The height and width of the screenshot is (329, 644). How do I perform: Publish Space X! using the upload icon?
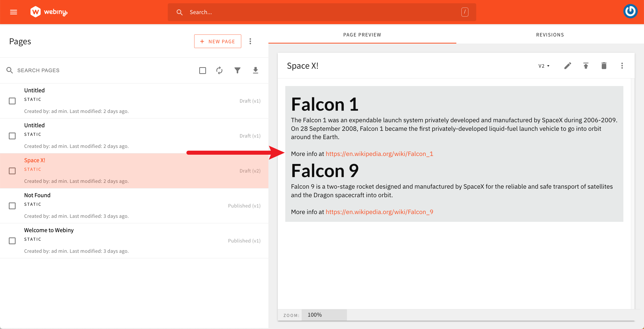(586, 66)
